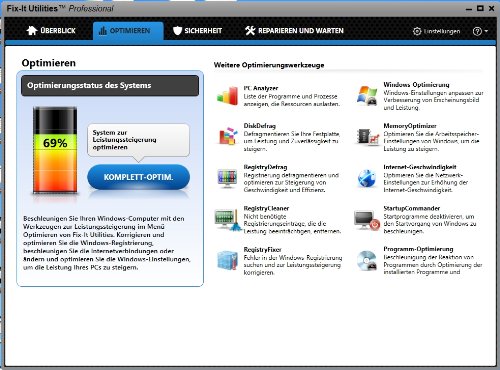Open the PC Analyzer bar chart icon

(227, 96)
